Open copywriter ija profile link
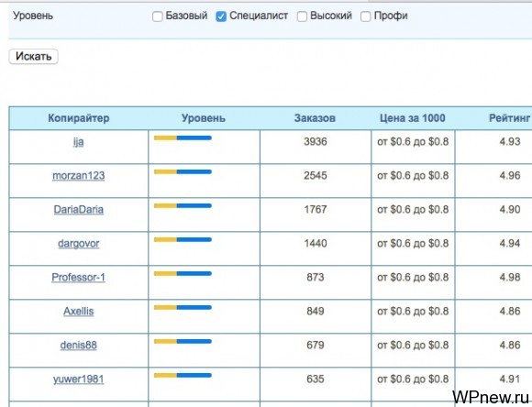Screen dimensions: 532x407 [x=78, y=142]
